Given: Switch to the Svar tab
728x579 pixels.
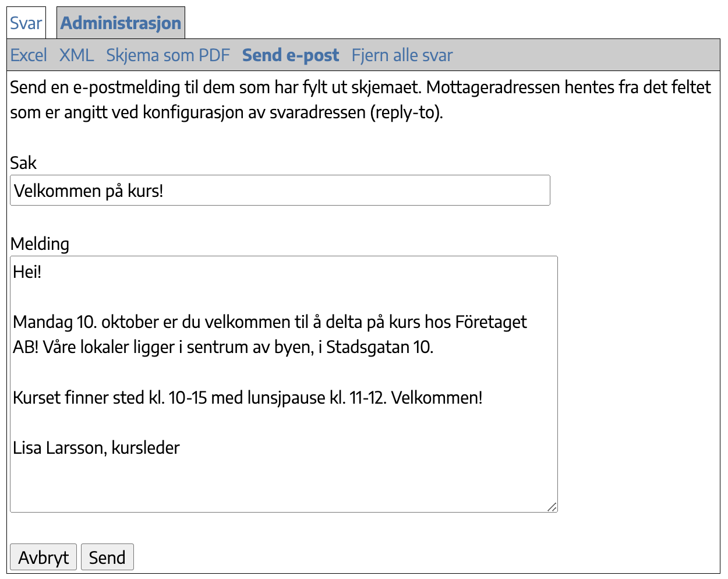Looking at the screenshot, I should click(x=26, y=23).
